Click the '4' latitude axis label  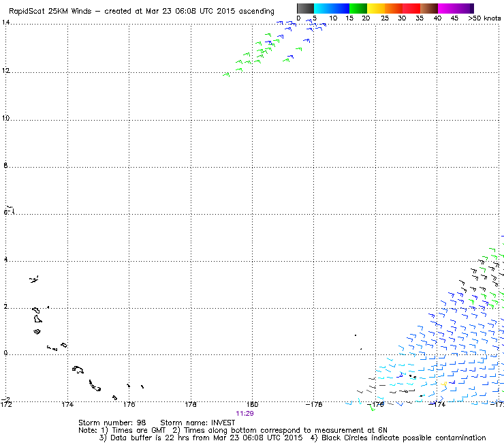click(5, 259)
